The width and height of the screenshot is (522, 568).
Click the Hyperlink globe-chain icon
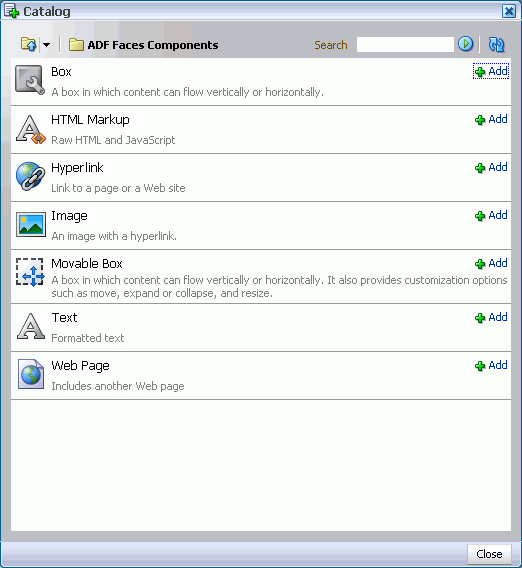30,176
